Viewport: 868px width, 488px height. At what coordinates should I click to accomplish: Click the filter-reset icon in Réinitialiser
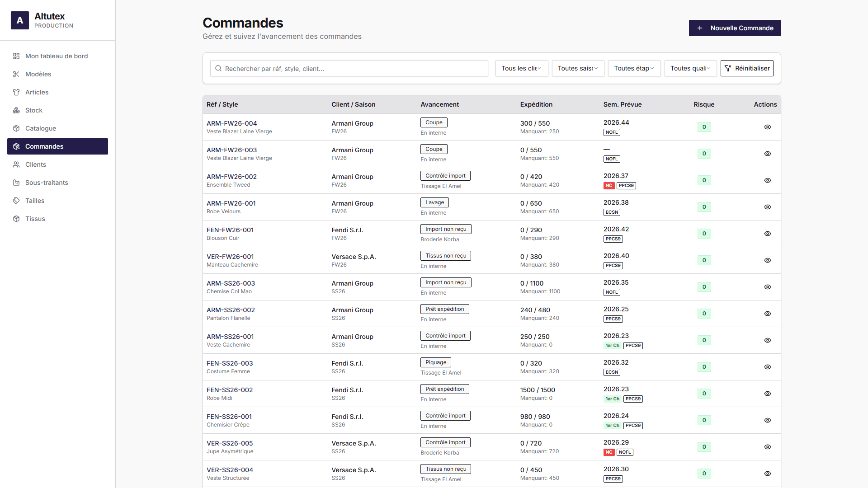(728, 68)
